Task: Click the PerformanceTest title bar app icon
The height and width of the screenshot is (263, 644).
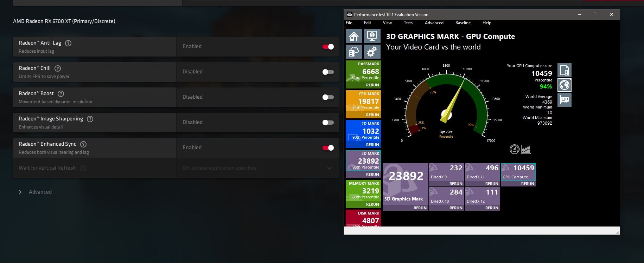Action: pyautogui.click(x=350, y=14)
